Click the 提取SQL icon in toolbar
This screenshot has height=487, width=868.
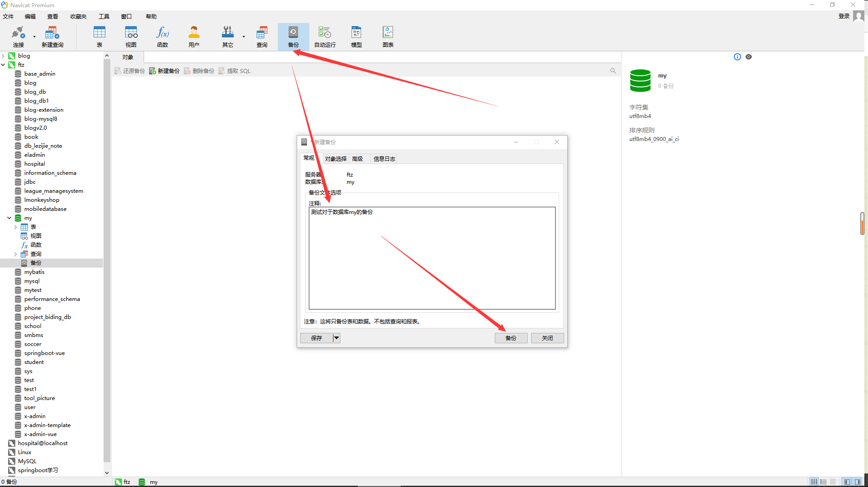click(234, 71)
